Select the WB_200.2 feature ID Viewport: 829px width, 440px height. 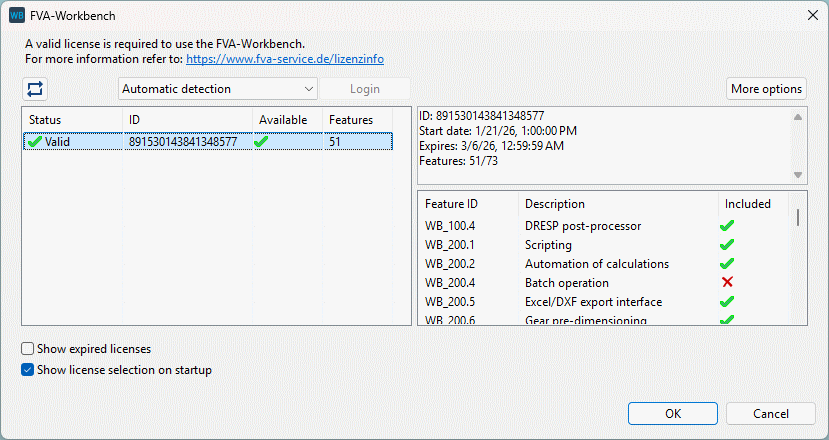point(449,264)
